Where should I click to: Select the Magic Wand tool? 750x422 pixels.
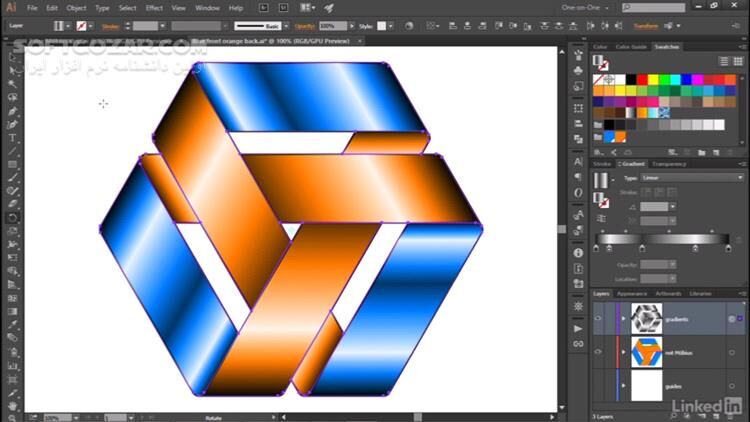13,84
